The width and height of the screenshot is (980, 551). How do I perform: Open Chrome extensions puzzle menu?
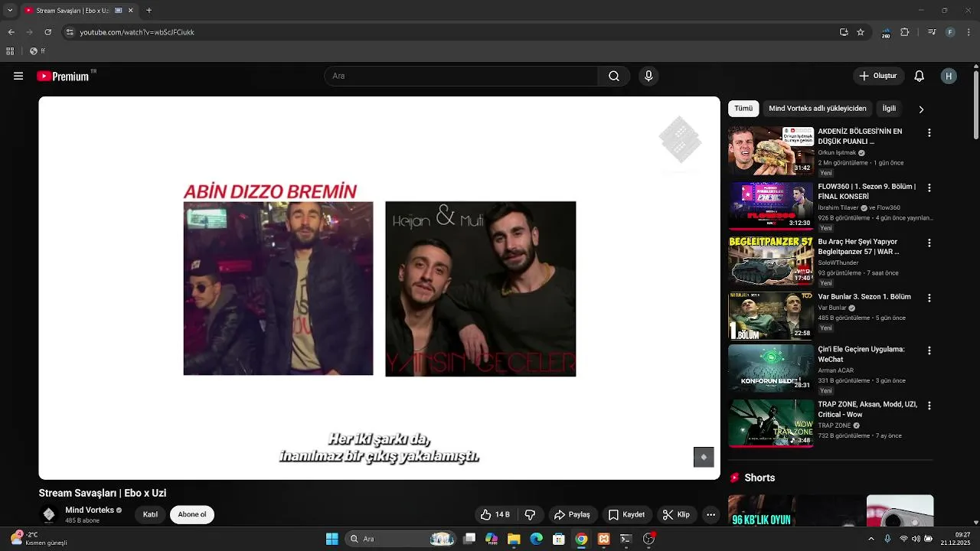[905, 32]
